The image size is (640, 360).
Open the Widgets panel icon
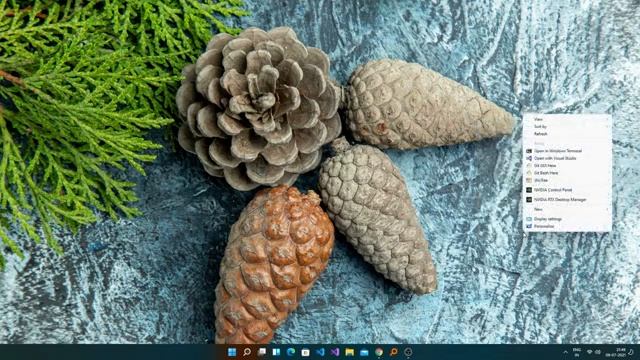click(276, 352)
